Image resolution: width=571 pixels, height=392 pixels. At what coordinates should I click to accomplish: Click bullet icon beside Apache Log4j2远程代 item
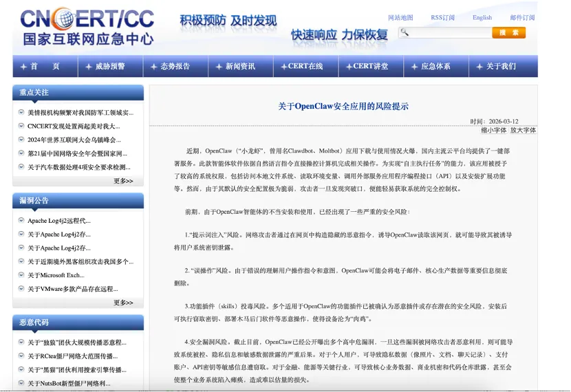(x=21, y=220)
